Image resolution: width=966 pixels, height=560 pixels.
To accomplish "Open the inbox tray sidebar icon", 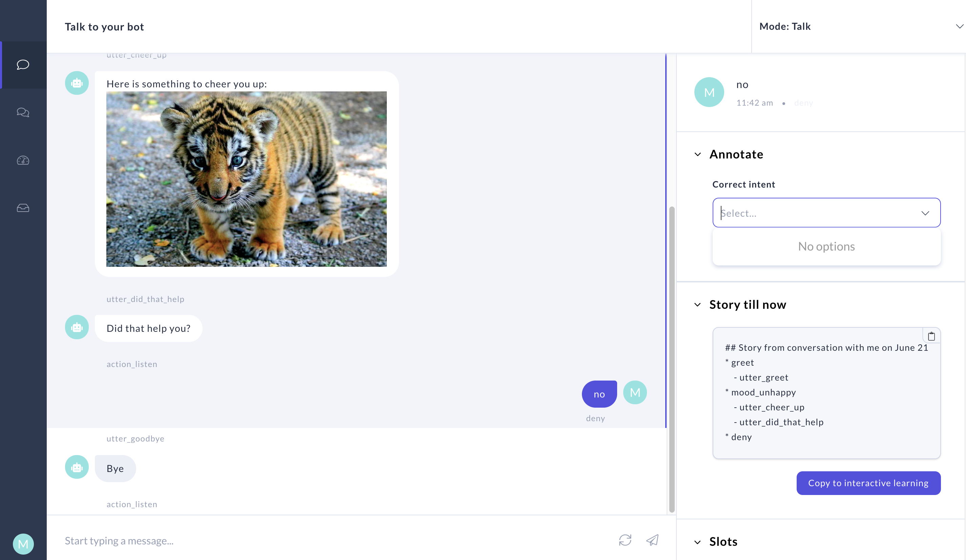I will pyautogui.click(x=23, y=208).
